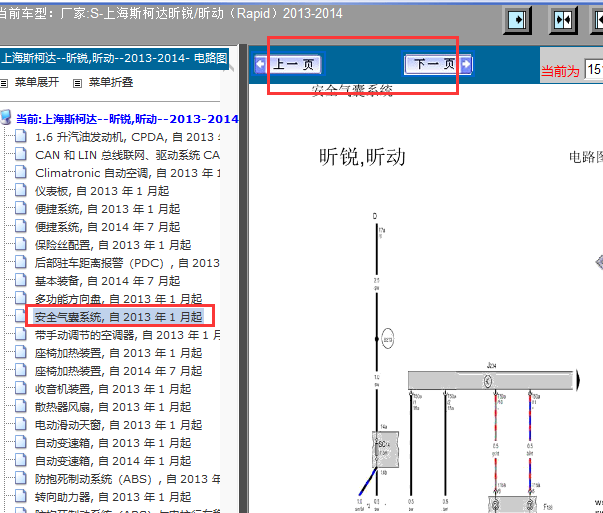Viewport: 603px width, 513px height.
Task: Open 后部驻车距离报警 (PDC) entry
Action: coord(127,263)
